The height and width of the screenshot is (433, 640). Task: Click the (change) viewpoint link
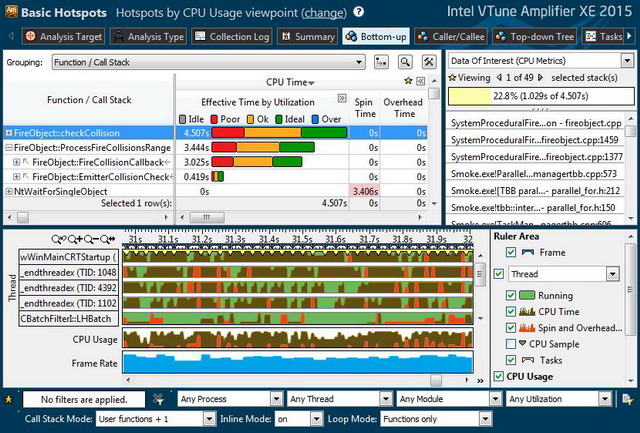coord(324,13)
